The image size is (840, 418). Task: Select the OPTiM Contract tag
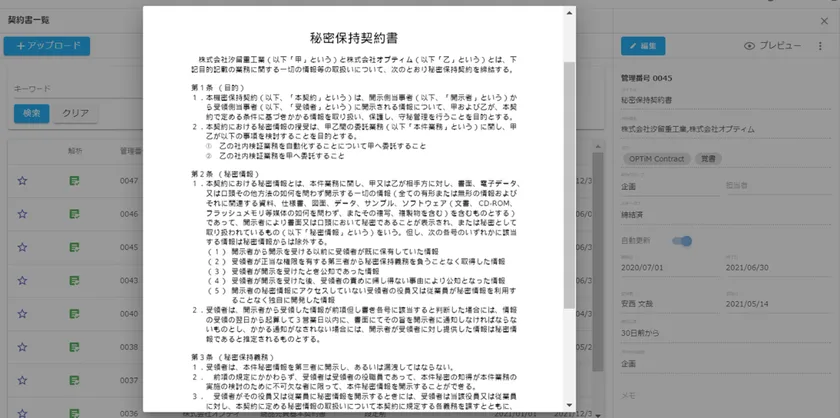[x=653, y=158]
